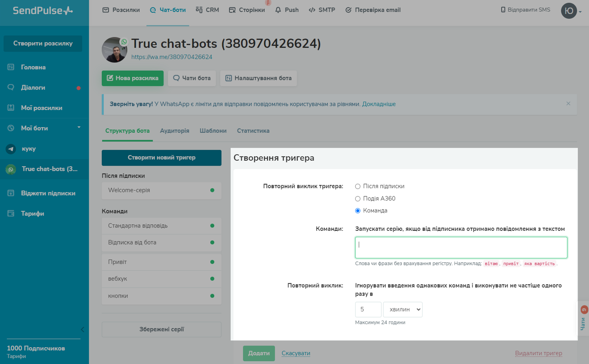Select the вебхук trigger row

click(x=161, y=279)
